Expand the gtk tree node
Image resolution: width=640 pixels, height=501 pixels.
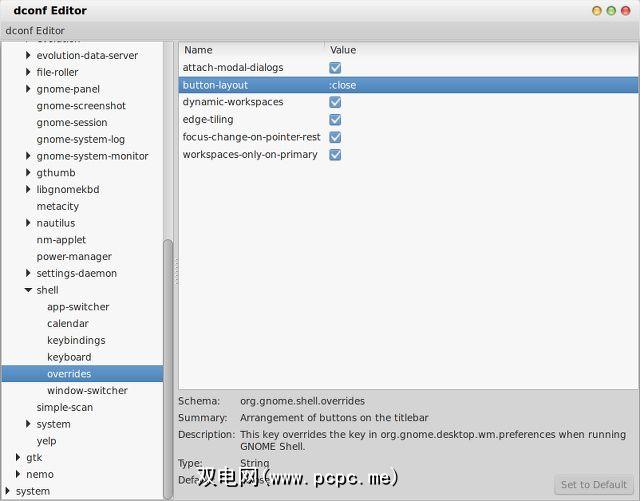pos(18,457)
